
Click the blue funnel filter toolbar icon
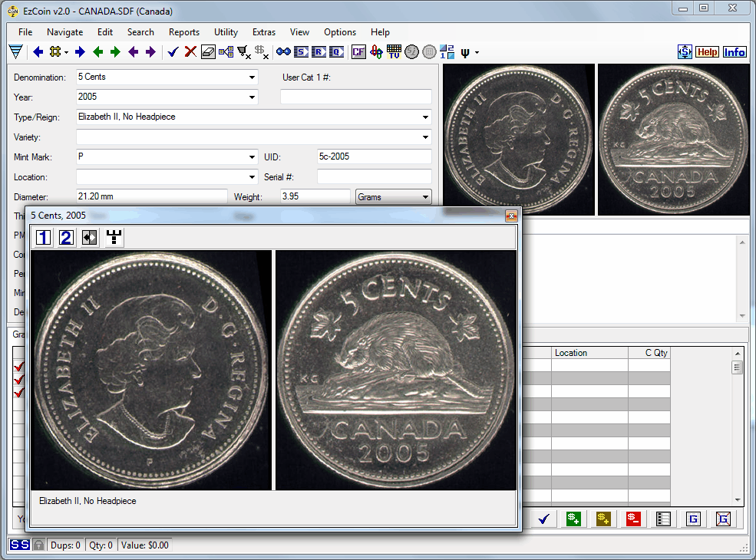tap(16, 52)
